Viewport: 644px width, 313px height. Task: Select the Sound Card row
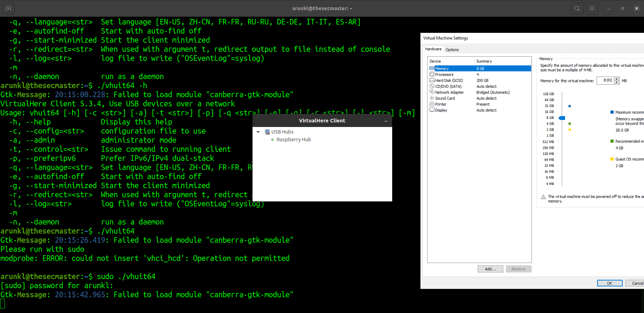pyautogui.click(x=480, y=98)
